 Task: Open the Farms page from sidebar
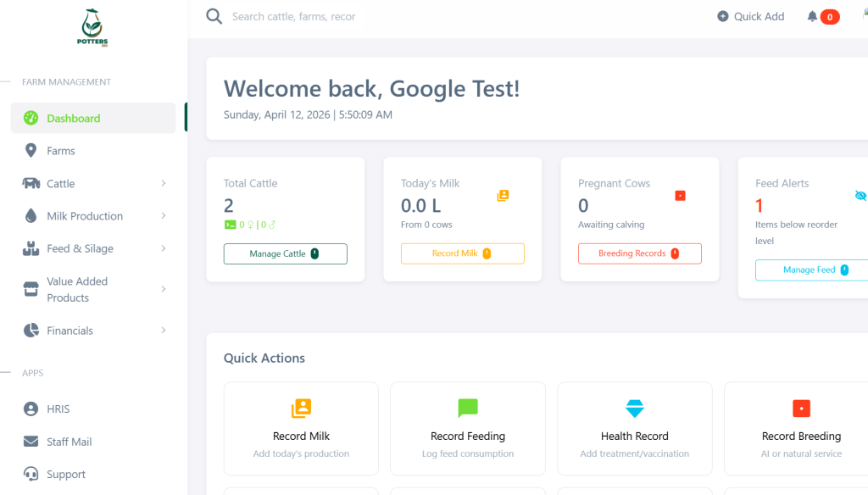(x=61, y=151)
